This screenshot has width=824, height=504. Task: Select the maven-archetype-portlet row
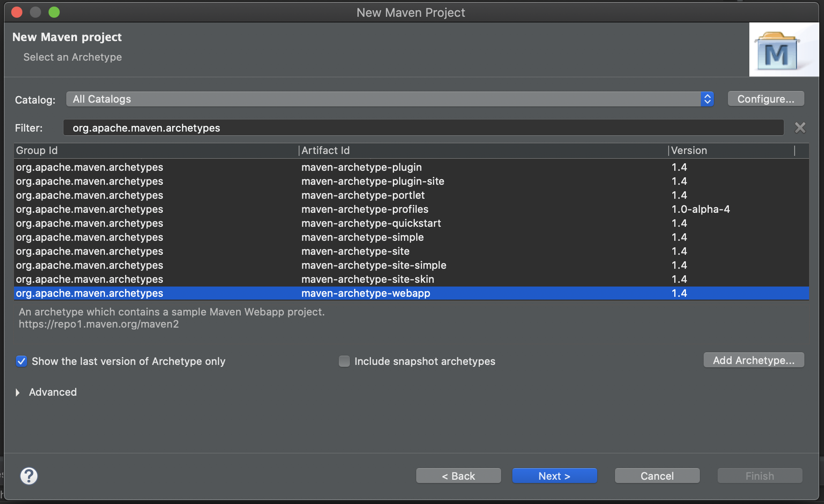click(x=412, y=195)
